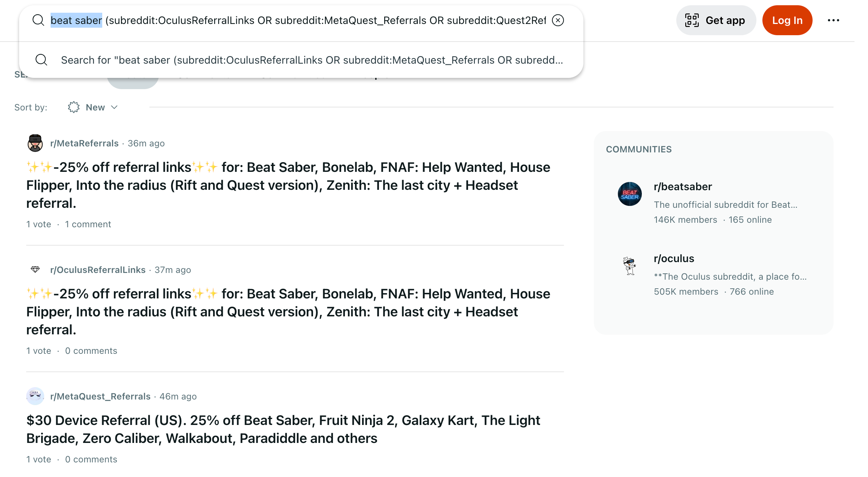
Task: Select the search suggestion row below the search bar
Action: coord(300,60)
